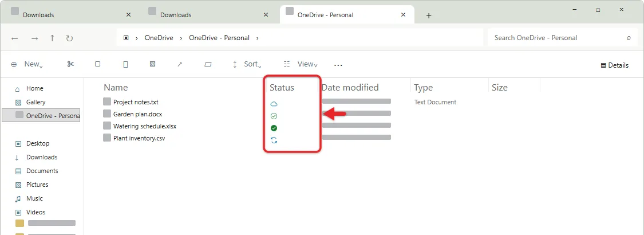
Task: Click the Delete icon left of Sort
Action: click(x=208, y=64)
